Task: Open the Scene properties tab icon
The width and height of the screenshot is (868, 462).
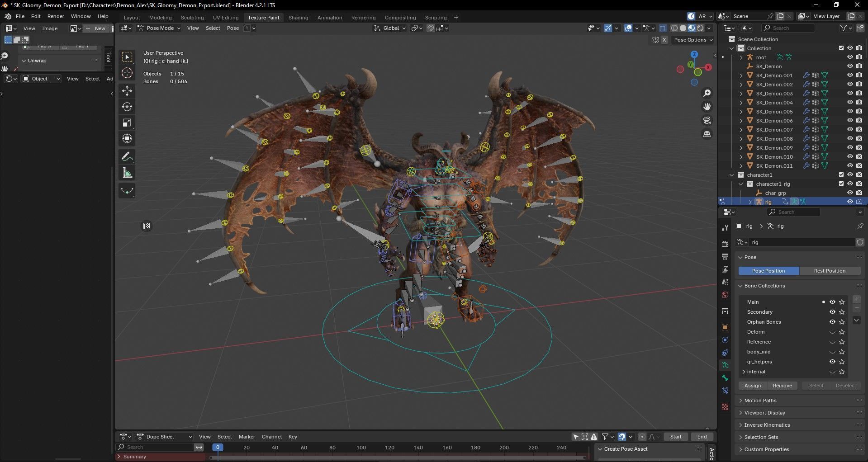Action: (725, 282)
